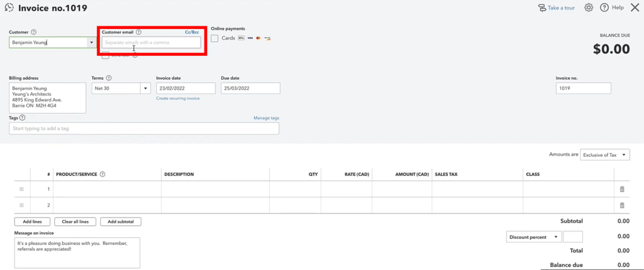The width and height of the screenshot is (644, 270).
Task: Delete line 2 with trash icon
Action: click(622, 205)
